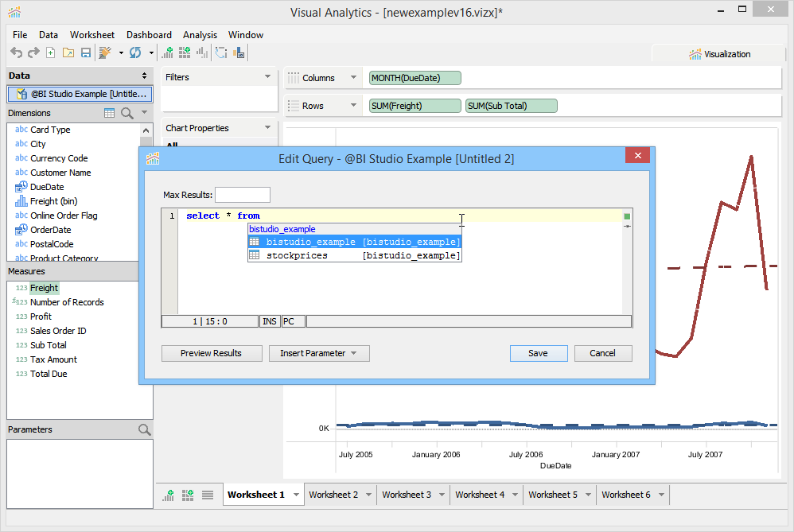Click the table grid icon in the Dimensions header
This screenshot has width=794, height=532.
[110, 113]
